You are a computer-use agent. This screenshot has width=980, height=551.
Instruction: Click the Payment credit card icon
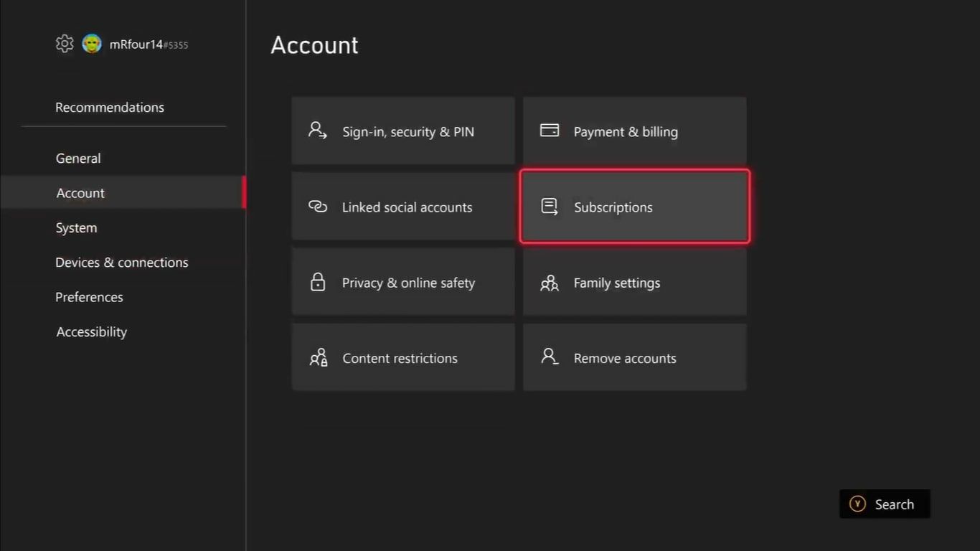pos(550,131)
